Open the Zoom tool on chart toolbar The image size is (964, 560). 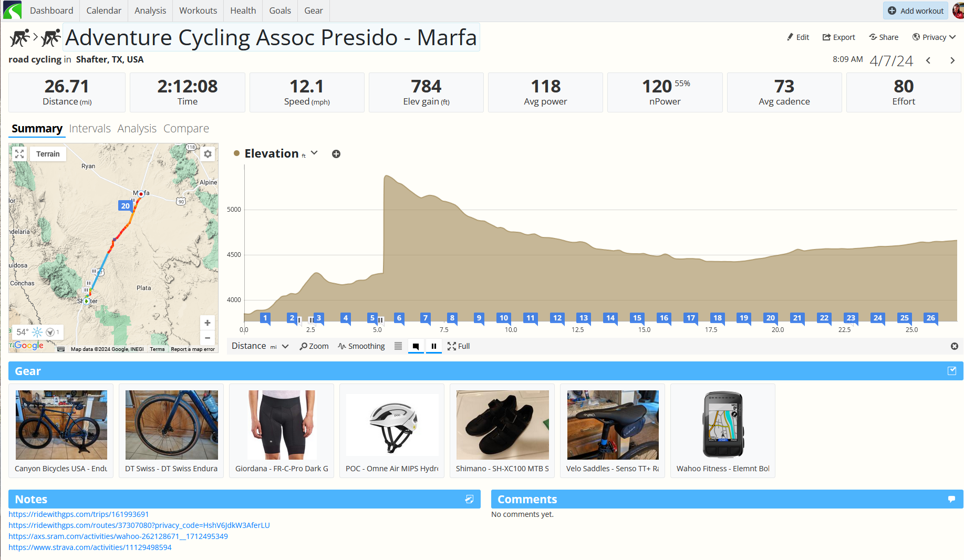pyautogui.click(x=314, y=346)
